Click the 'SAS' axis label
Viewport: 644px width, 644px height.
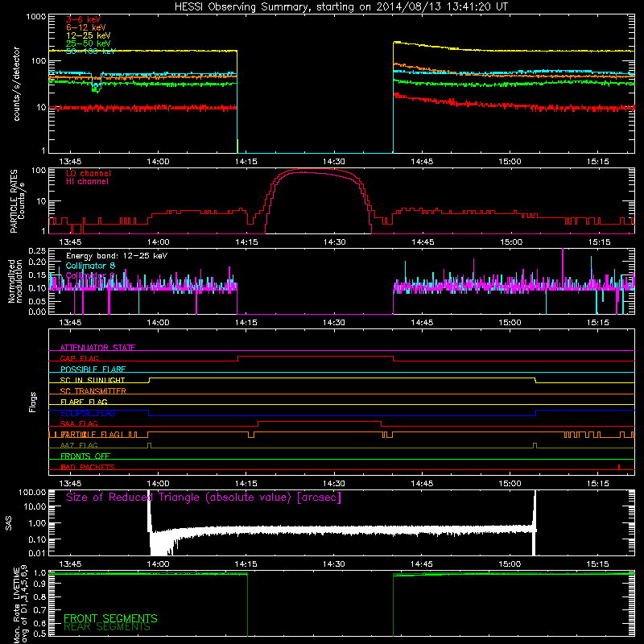click(x=9, y=523)
